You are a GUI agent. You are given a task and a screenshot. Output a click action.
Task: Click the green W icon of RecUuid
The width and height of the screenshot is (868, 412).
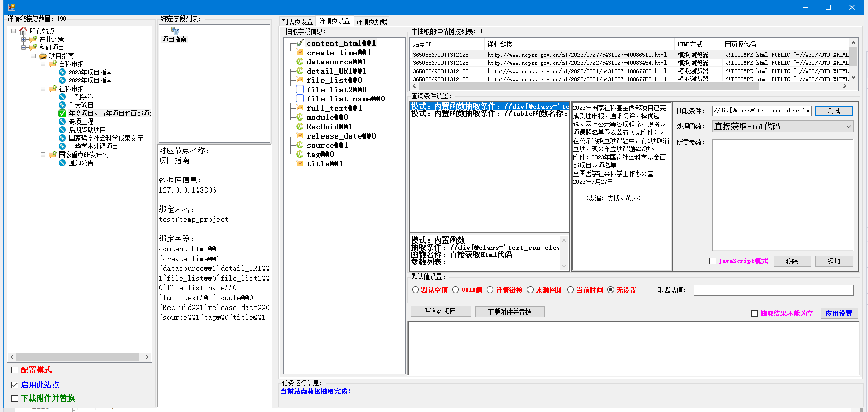tap(300, 127)
